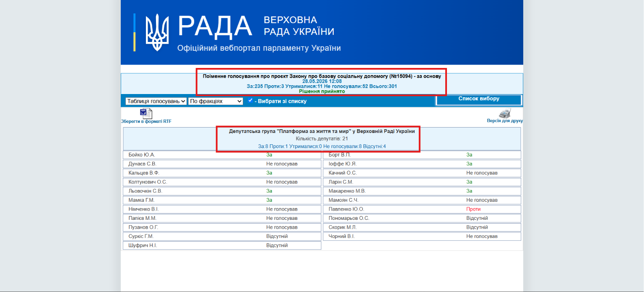
Task: Select deputy name 'Бойко Ю.А.'
Action: [142, 155]
